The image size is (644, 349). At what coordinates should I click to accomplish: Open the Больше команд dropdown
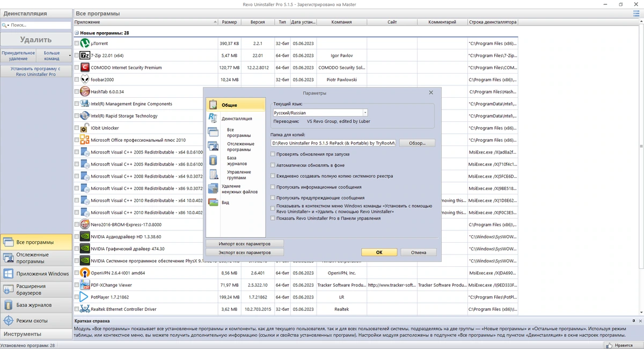(x=54, y=55)
